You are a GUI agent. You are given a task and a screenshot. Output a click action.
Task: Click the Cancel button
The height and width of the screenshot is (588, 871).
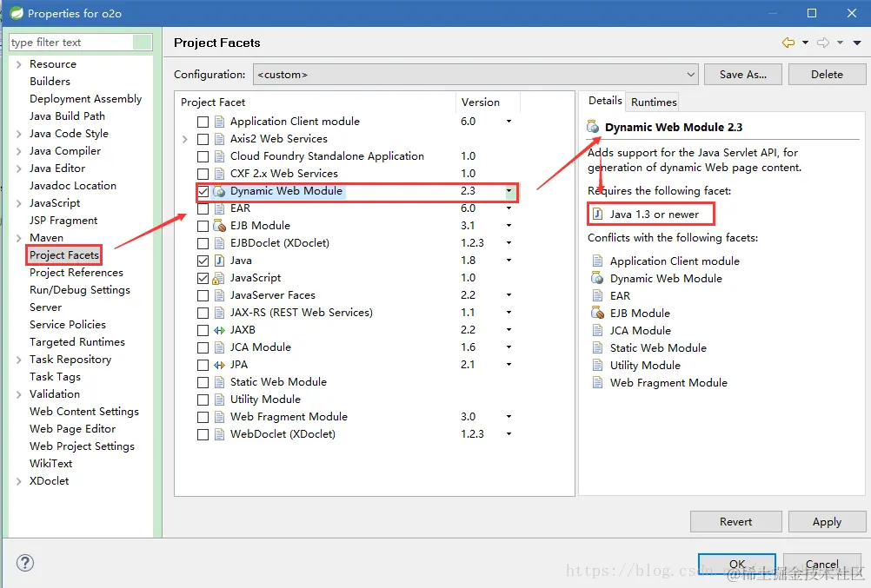[x=822, y=565]
